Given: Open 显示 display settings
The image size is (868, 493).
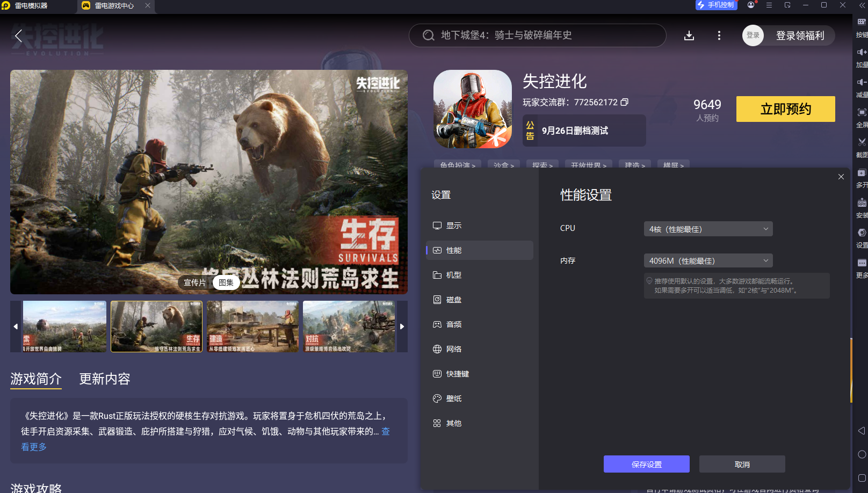Looking at the screenshot, I should (x=480, y=226).
